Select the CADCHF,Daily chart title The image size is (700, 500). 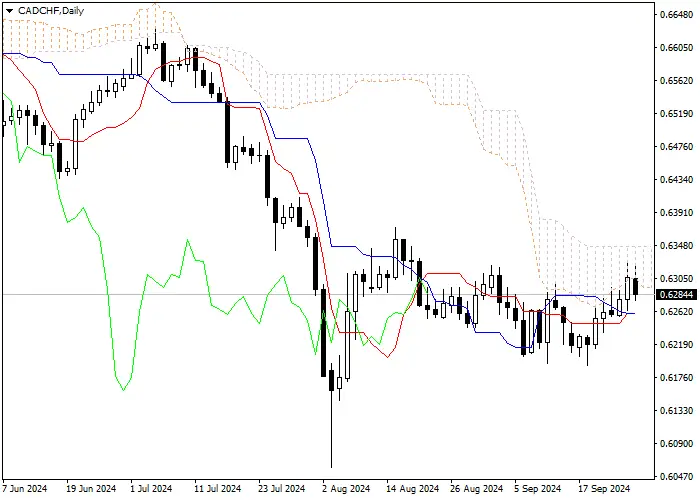(51, 11)
